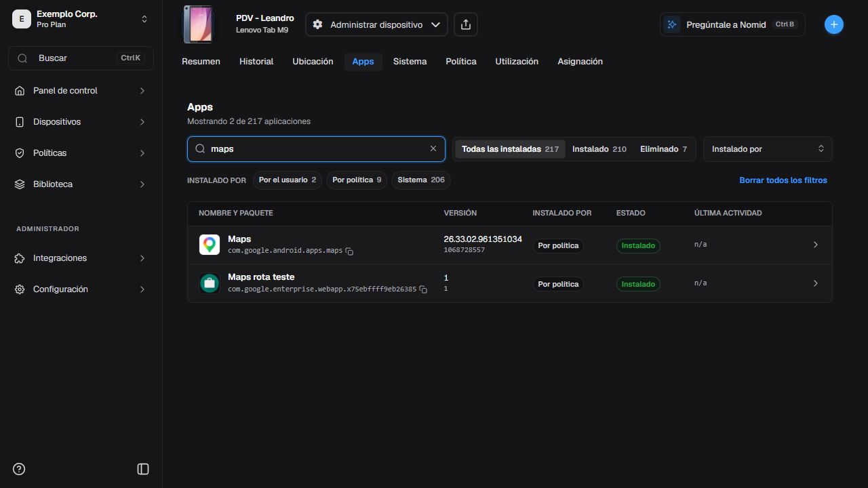
Task: Click the VERSIÓN column header
Action: 460,213
